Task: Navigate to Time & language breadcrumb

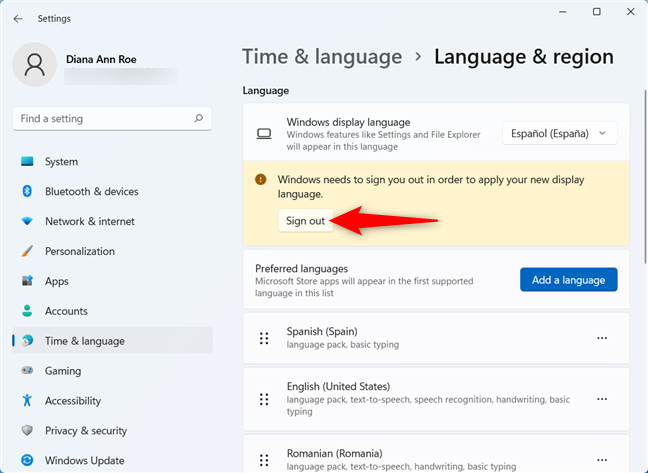Action: click(322, 57)
